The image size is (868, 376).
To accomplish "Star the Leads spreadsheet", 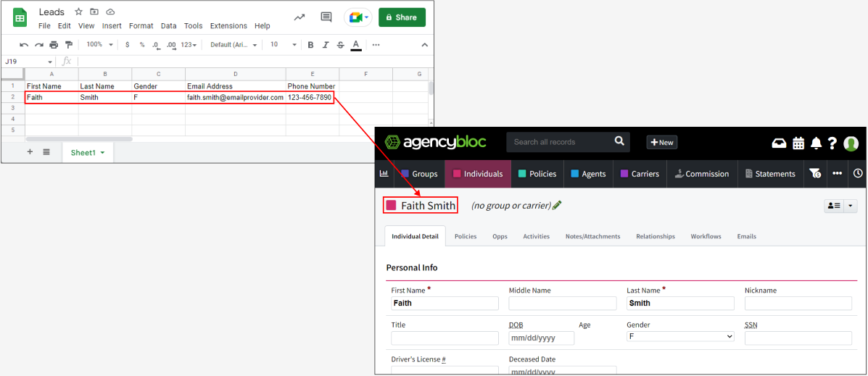I will [x=78, y=12].
